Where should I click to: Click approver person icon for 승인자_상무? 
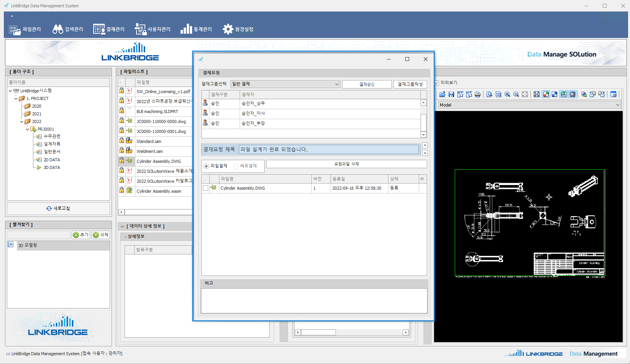[x=205, y=103]
